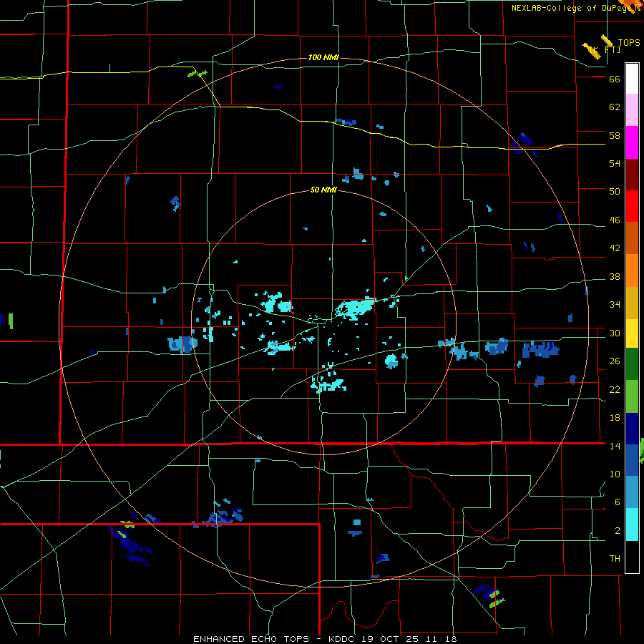Viewport: 644px width, 644px height.
Task: Click the "22" legend value
Action: coord(615,389)
